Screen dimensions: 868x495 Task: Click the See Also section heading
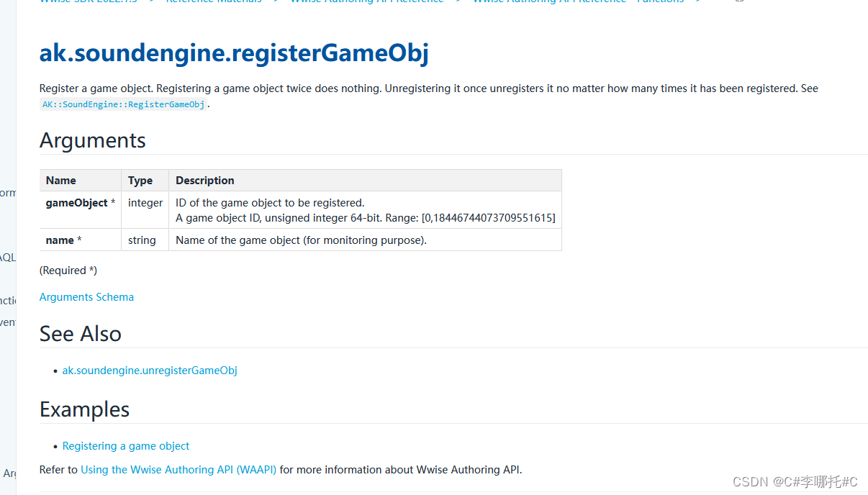81,334
